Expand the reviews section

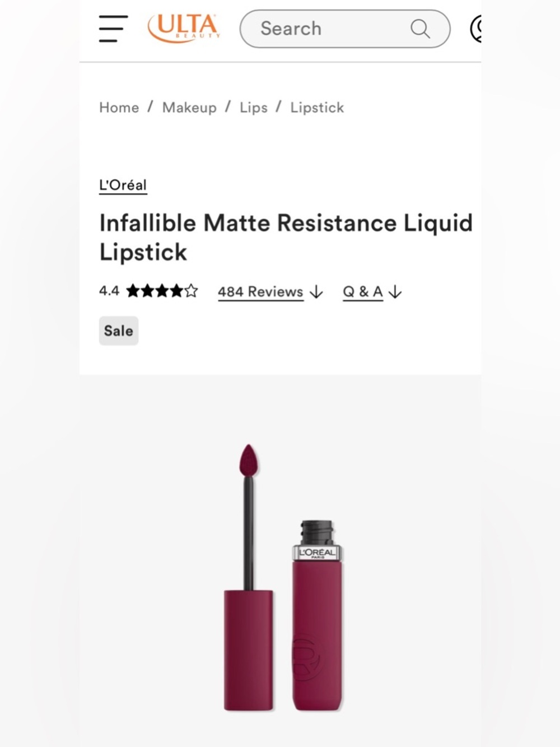(260, 291)
